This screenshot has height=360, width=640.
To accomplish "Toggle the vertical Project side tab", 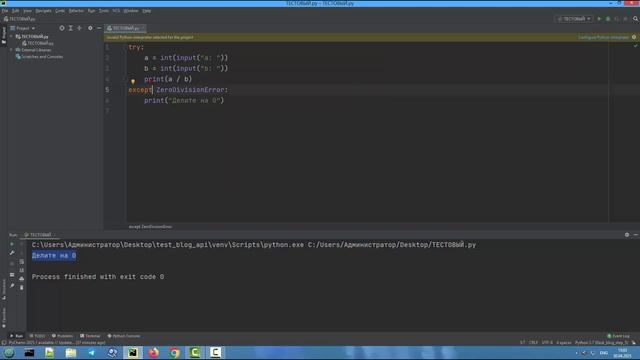I will tap(4, 35).
